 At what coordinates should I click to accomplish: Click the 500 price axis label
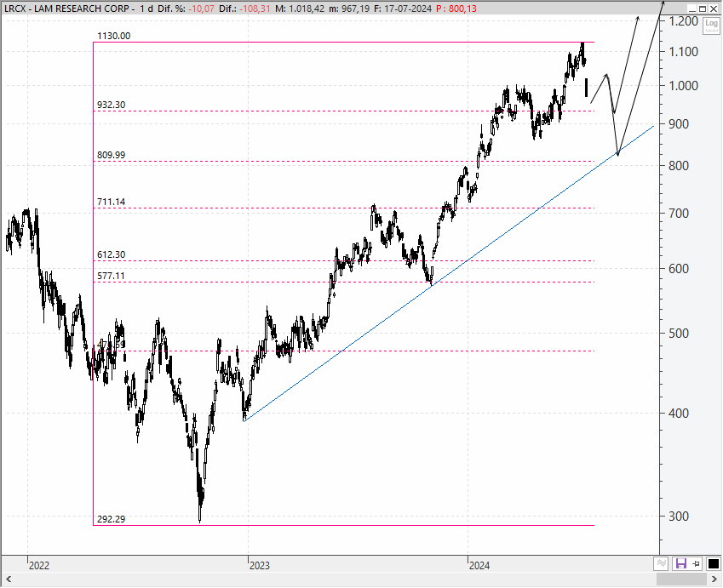tap(679, 334)
